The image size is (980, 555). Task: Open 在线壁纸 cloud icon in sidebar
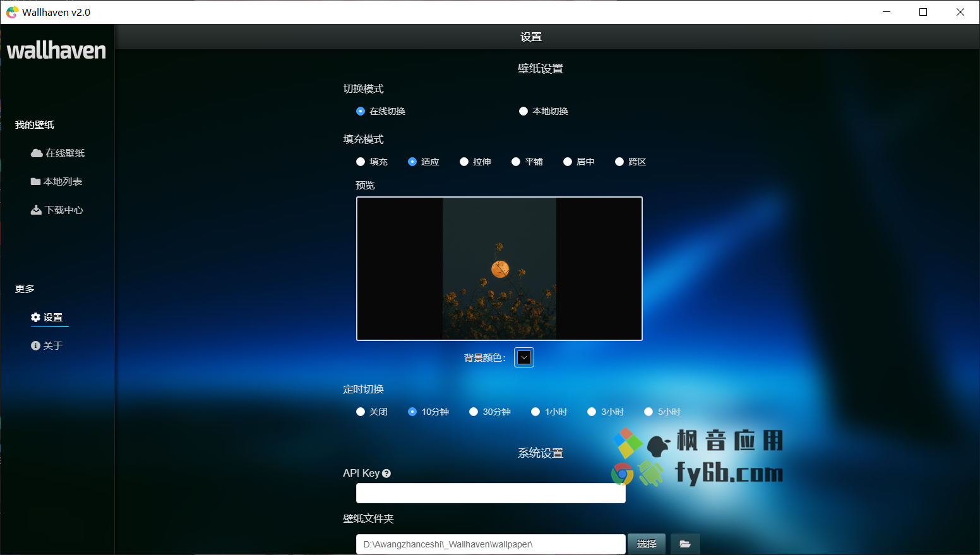pos(37,153)
